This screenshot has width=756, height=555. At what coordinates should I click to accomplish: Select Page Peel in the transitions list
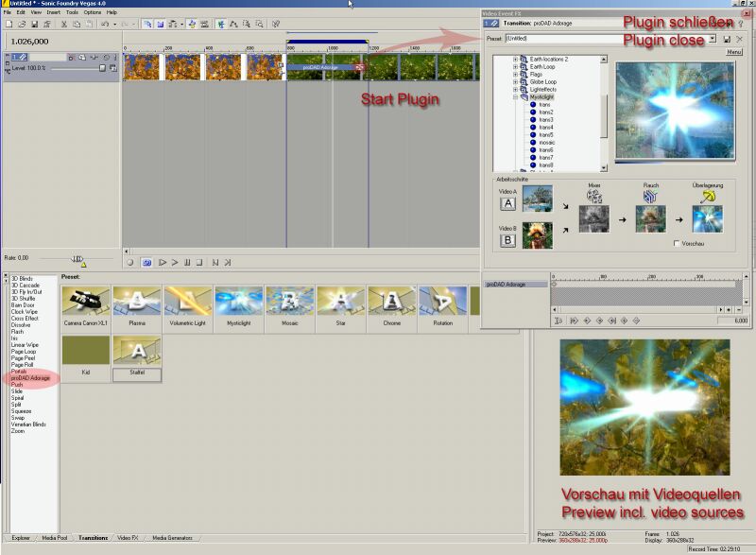click(23, 358)
